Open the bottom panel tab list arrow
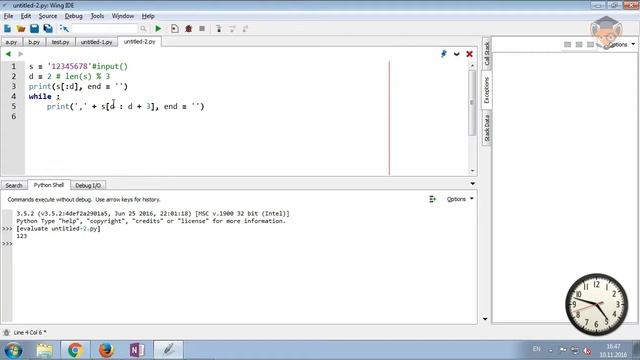The height and width of the screenshot is (360, 640). 473,184
